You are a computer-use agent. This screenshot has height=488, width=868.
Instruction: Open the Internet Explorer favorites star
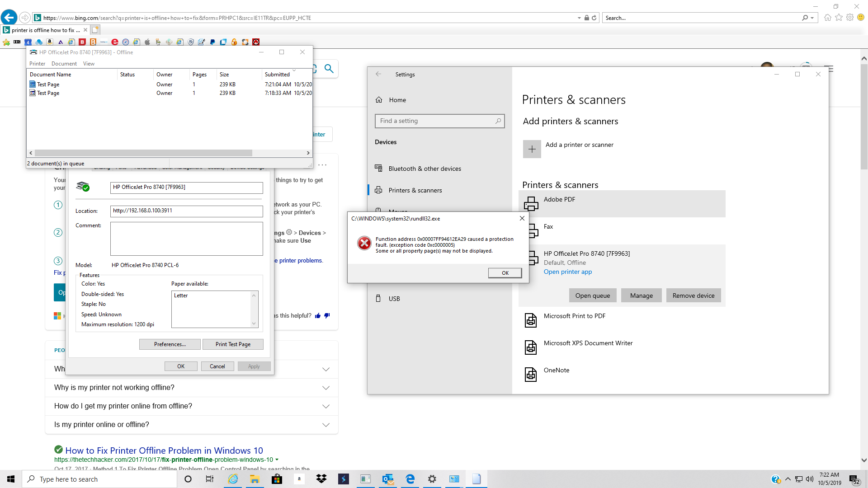pos(839,18)
